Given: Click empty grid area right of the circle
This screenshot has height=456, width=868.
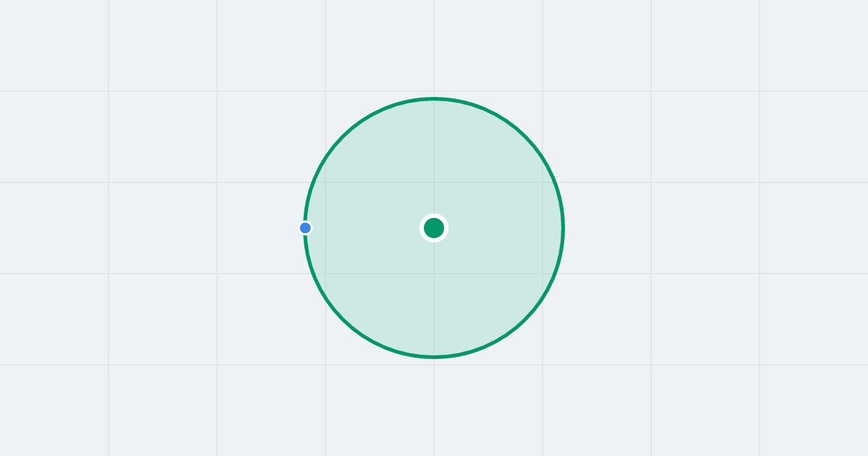Looking at the screenshot, I should (651, 228).
